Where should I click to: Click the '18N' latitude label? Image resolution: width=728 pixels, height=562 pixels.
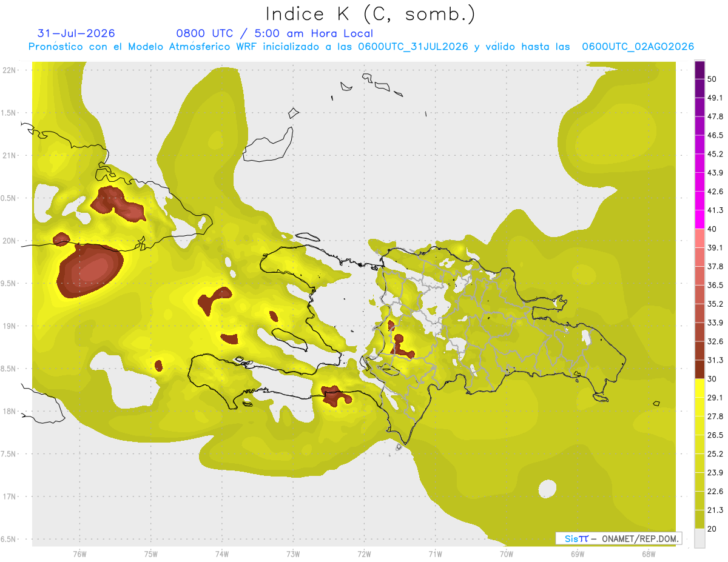10,411
